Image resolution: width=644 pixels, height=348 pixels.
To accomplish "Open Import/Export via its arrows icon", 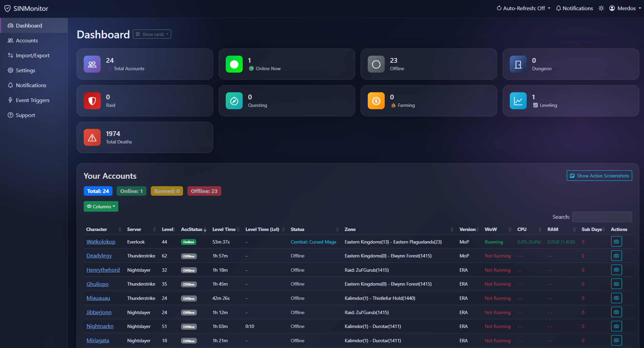I will coord(11,55).
